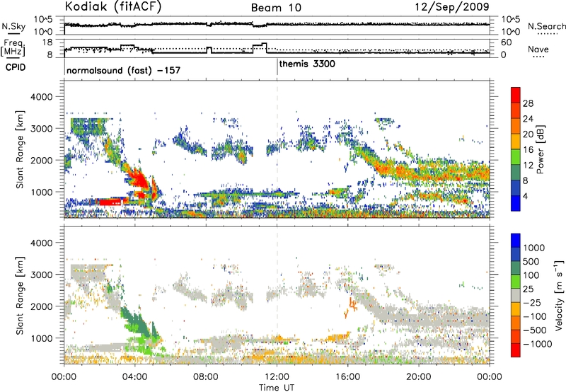Click the intense red echo near 04:00 in power panel

139,180
